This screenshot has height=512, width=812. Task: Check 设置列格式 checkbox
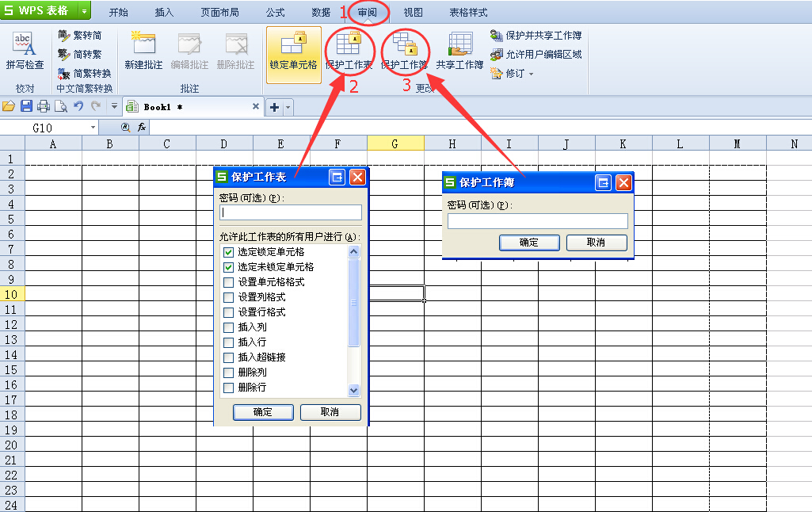[228, 297]
